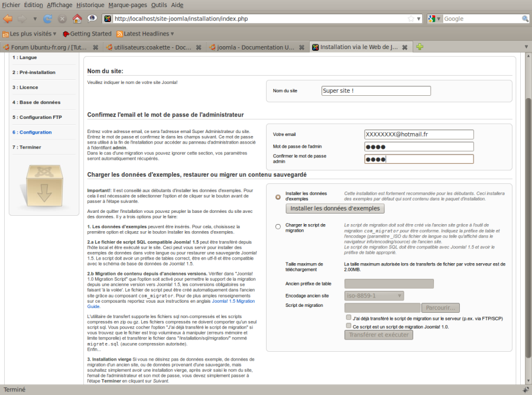532x395 pixels.
Task: Click the browser back arrow icon
Action: [x=8, y=19]
